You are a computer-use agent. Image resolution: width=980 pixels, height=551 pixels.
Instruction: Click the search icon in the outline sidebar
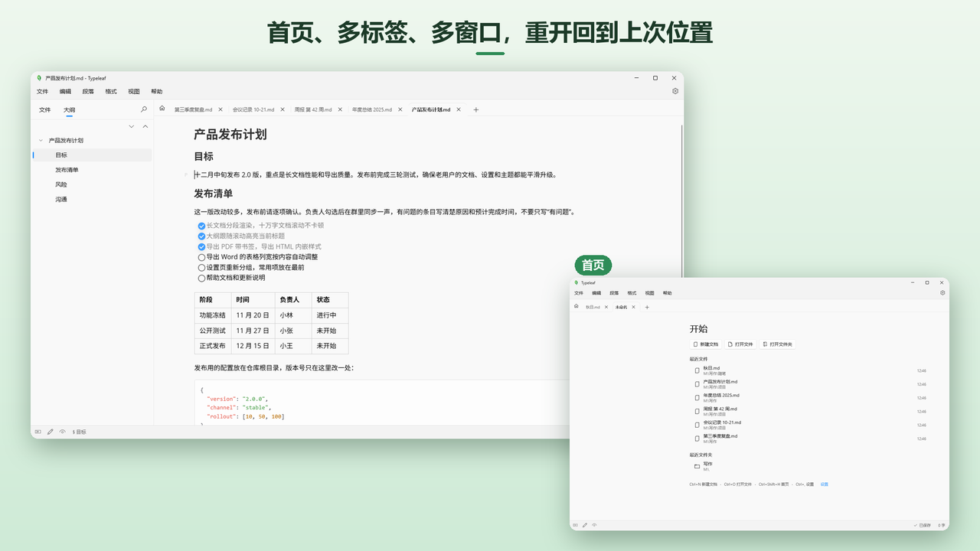tap(144, 109)
